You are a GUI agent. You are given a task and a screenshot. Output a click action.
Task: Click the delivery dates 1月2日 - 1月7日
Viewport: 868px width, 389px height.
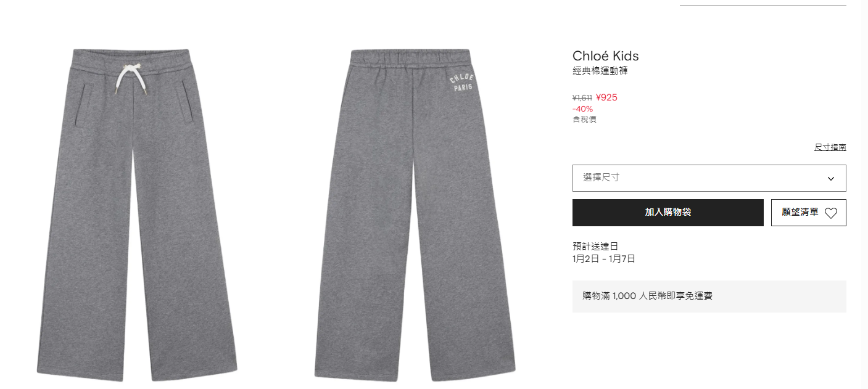604,259
